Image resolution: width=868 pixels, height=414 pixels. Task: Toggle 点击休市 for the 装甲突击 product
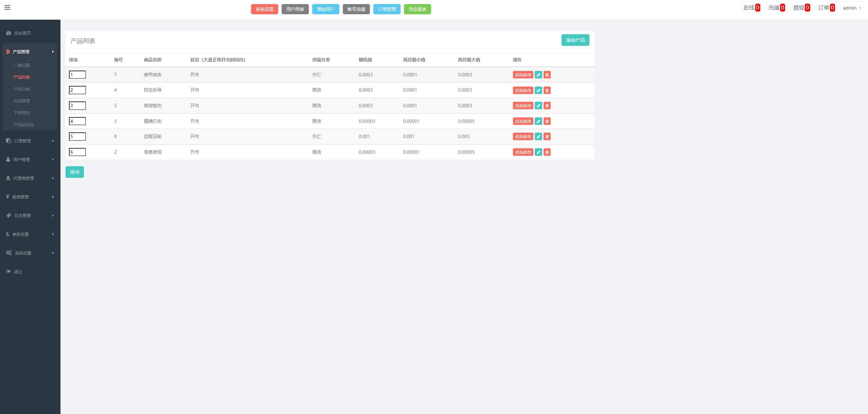523,75
